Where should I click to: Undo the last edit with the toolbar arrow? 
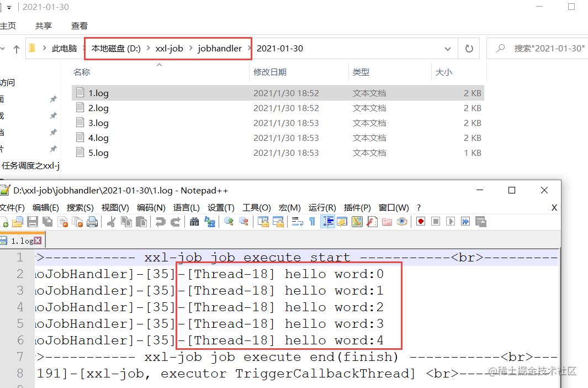[161, 222]
